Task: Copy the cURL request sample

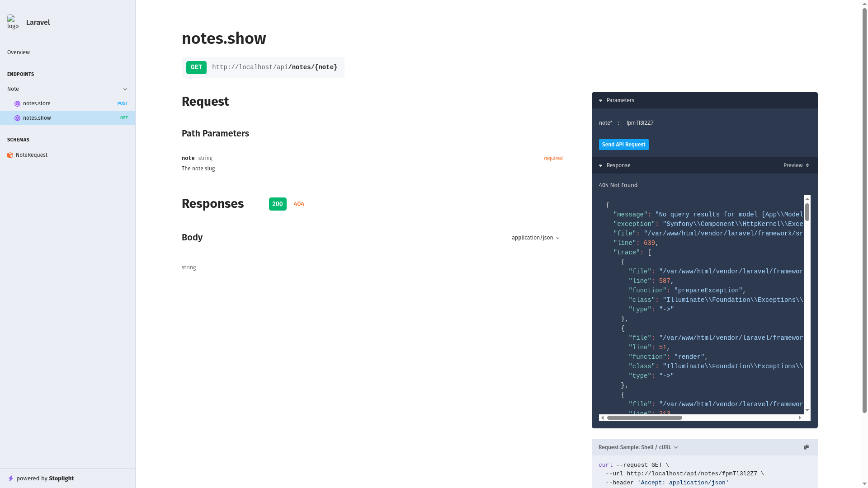Action: 806,447
